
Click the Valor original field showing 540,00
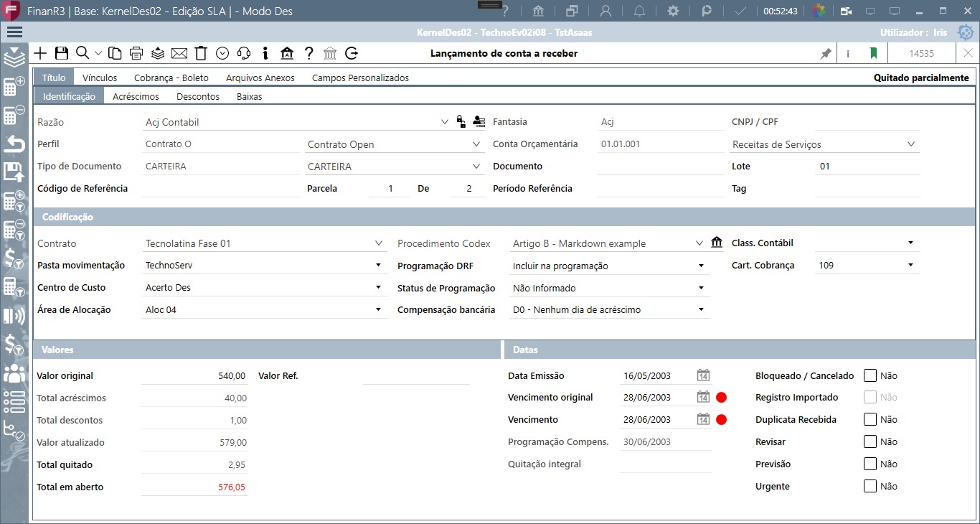[195, 375]
